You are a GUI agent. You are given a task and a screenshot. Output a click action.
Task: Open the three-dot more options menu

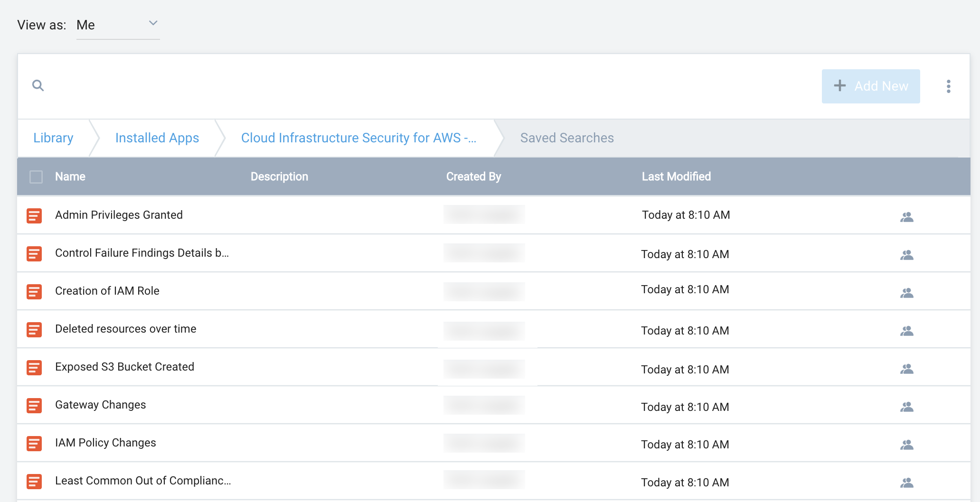948,86
